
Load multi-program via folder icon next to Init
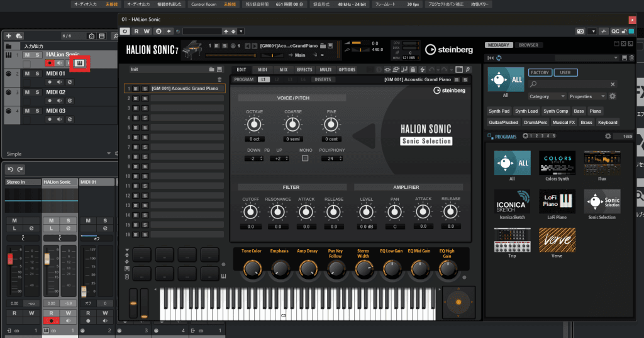(x=211, y=69)
